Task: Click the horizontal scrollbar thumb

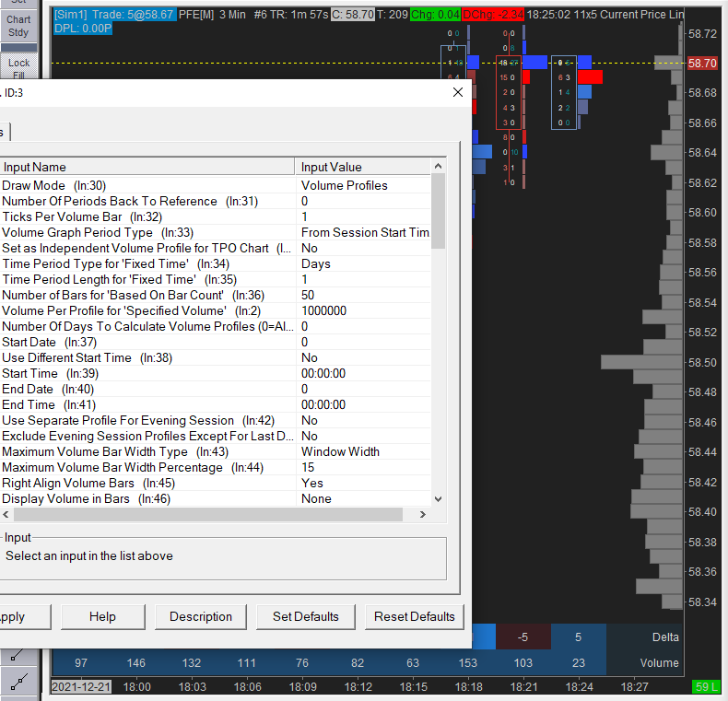Action: [208, 514]
